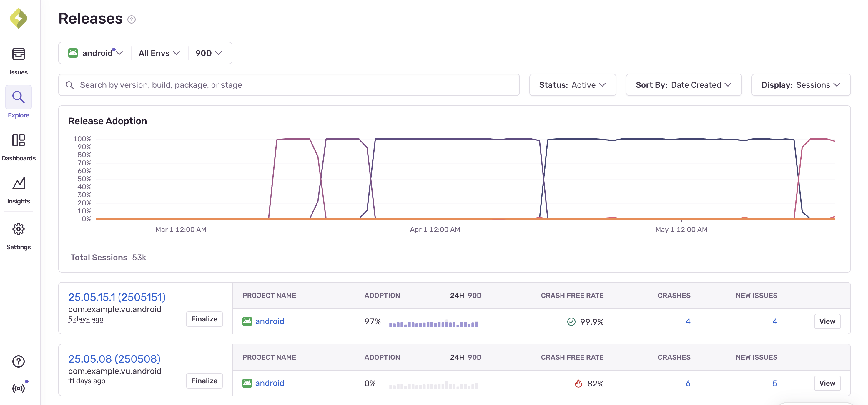Open the broadcast what's new icon
Viewport: 868px width, 405px height.
[x=18, y=388]
